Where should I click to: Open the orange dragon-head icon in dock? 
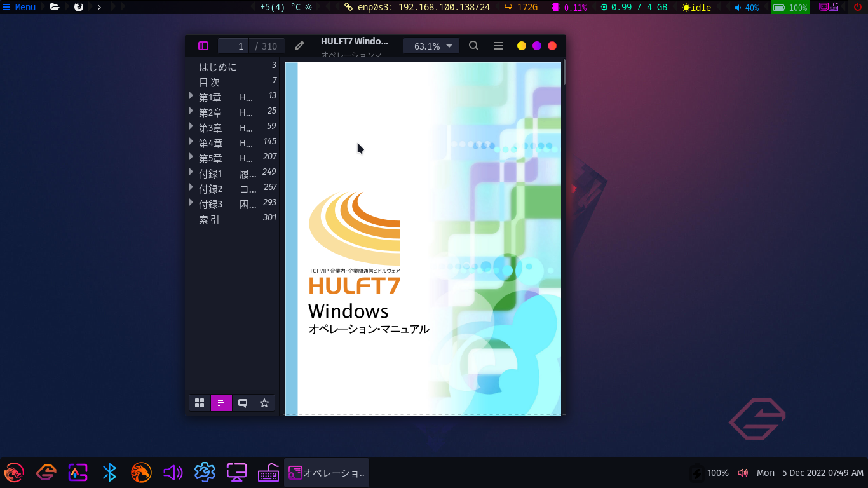pos(141,473)
